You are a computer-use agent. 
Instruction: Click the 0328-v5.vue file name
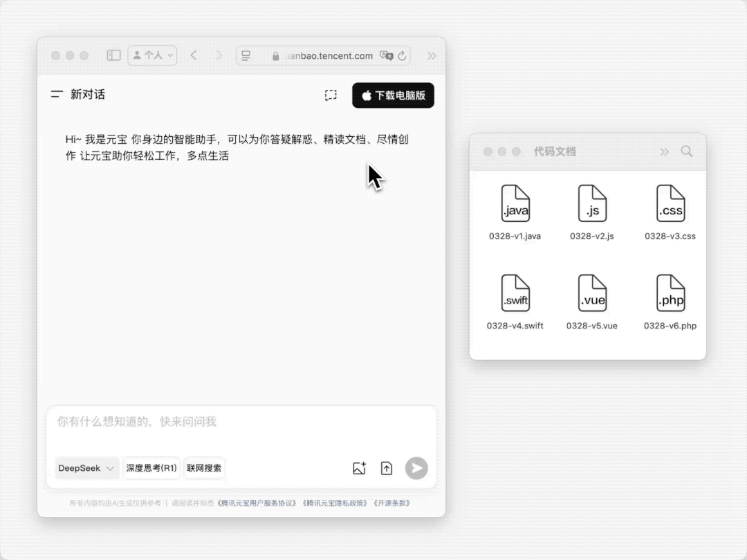pos(592,326)
